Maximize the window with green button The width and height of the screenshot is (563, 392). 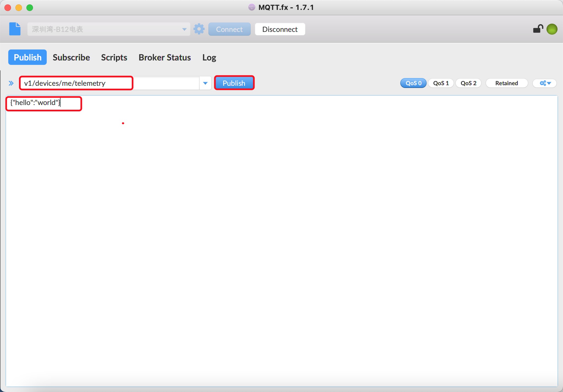click(30, 8)
